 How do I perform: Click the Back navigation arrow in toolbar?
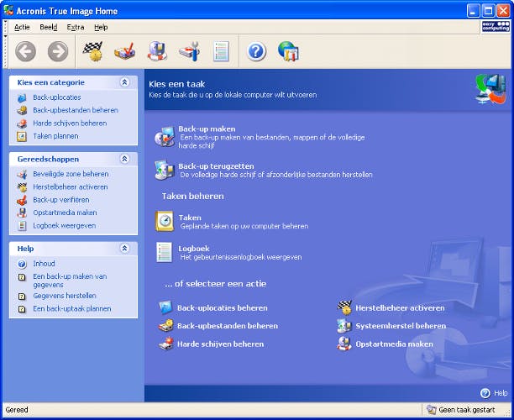click(x=25, y=51)
